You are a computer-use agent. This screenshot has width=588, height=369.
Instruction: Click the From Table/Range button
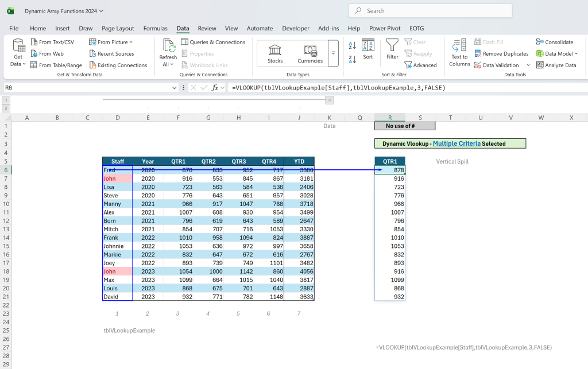pos(56,65)
